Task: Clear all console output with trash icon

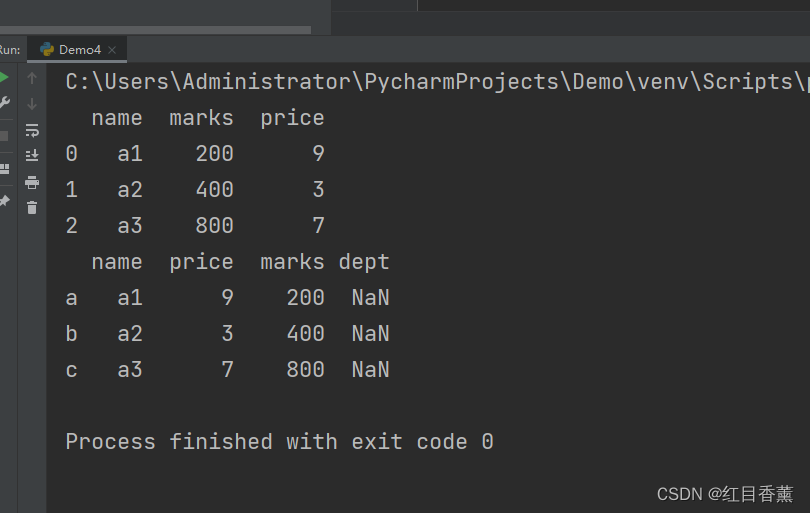Action: click(x=32, y=207)
